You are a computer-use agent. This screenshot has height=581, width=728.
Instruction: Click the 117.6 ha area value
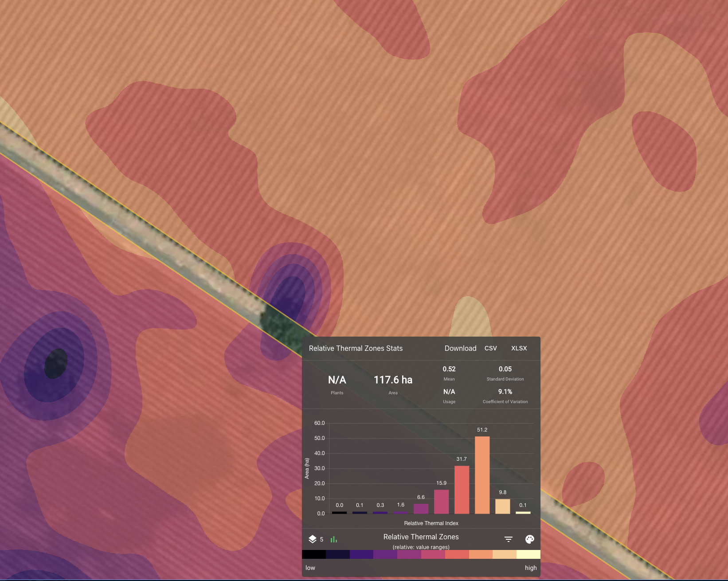(393, 380)
